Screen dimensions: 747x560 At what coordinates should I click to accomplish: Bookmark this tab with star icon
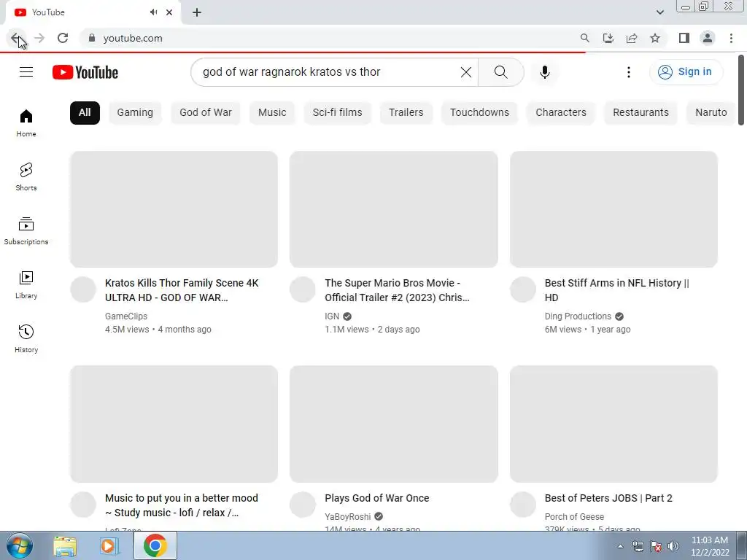click(x=655, y=38)
